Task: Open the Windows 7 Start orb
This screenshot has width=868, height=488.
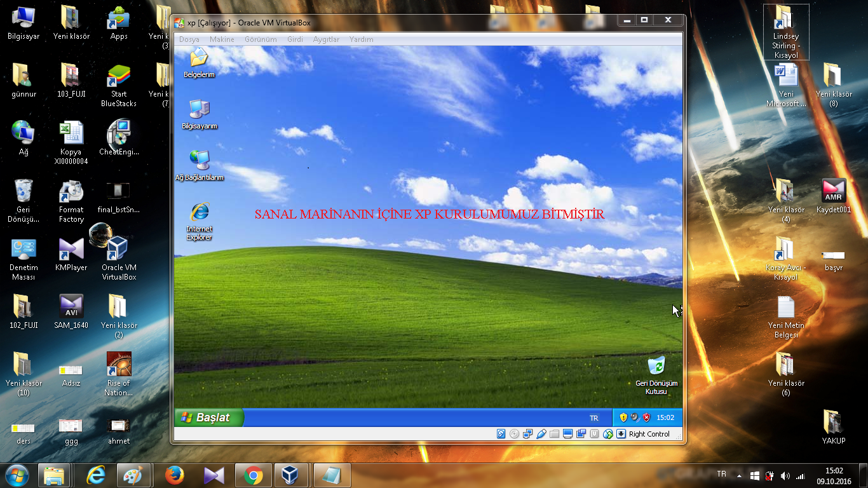Action: (17, 475)
